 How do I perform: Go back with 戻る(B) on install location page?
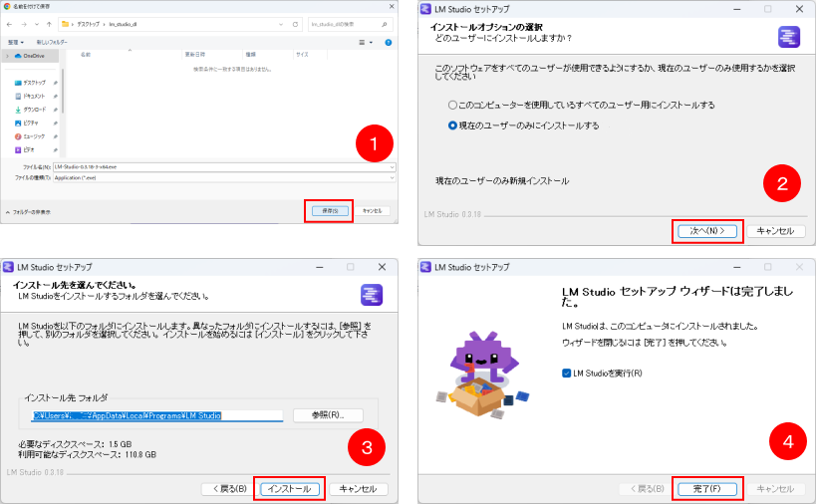(229, 489)
